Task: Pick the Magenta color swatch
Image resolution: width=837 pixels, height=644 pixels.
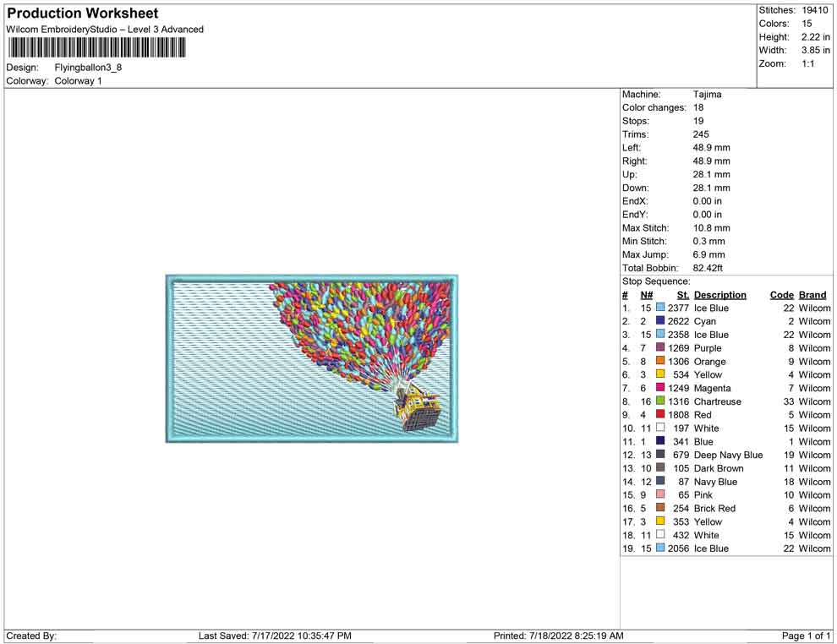Action: [660, 388]
